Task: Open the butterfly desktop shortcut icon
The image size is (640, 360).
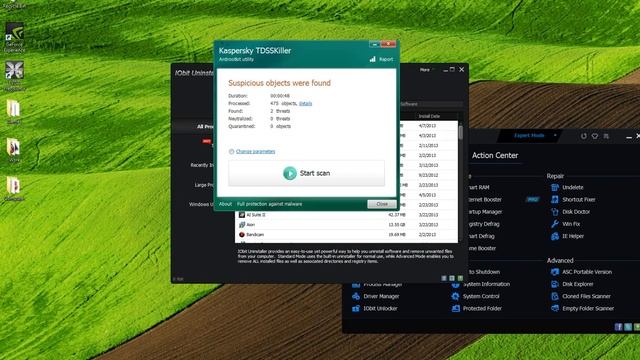Action: point(14,76)
